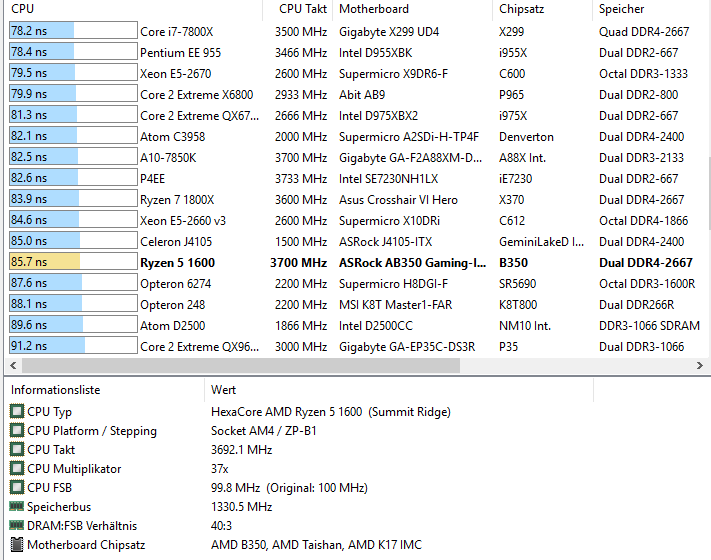The height and width of the screenshot is (560, 711).
Task: Click the SR5690 chipset cell
Action: (x=517, y=284)
